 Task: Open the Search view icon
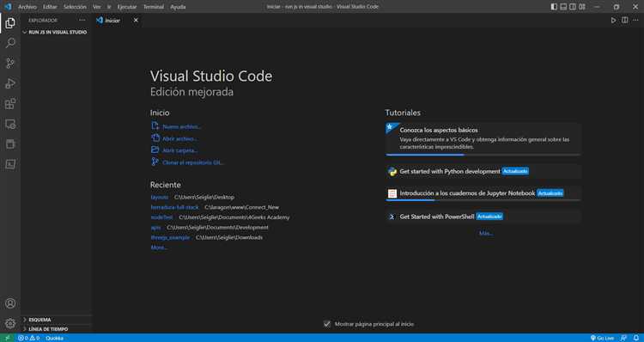(x=10, y=43)
